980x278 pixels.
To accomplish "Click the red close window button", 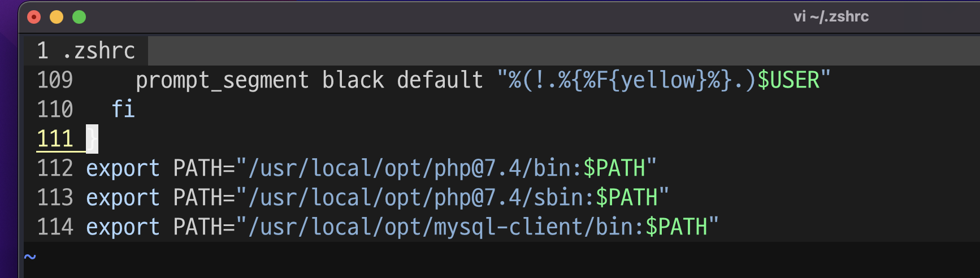I will pos(34,17).
